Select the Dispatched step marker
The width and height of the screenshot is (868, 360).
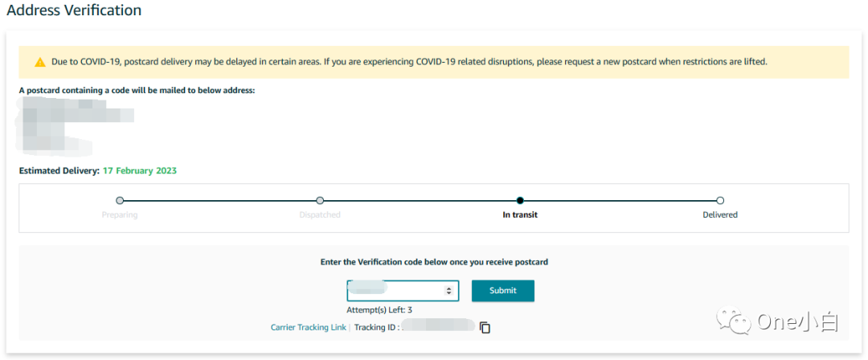pos(319,201)
